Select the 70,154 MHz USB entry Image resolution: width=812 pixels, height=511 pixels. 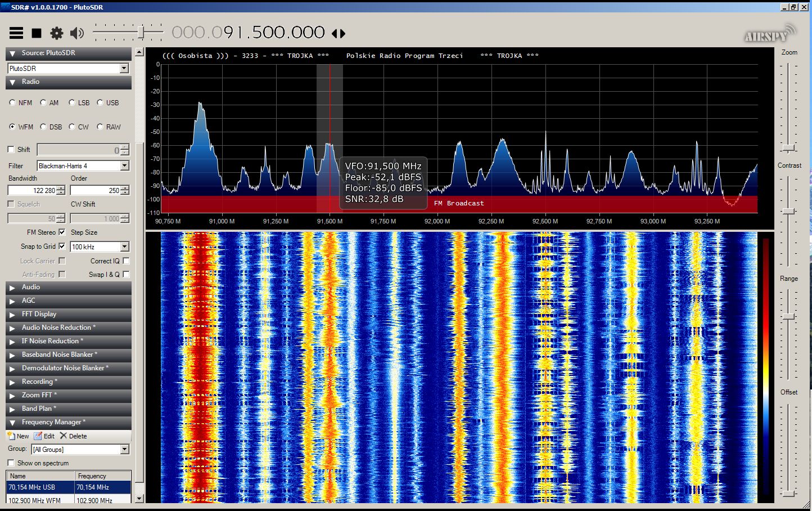click(x=40, y=487)
